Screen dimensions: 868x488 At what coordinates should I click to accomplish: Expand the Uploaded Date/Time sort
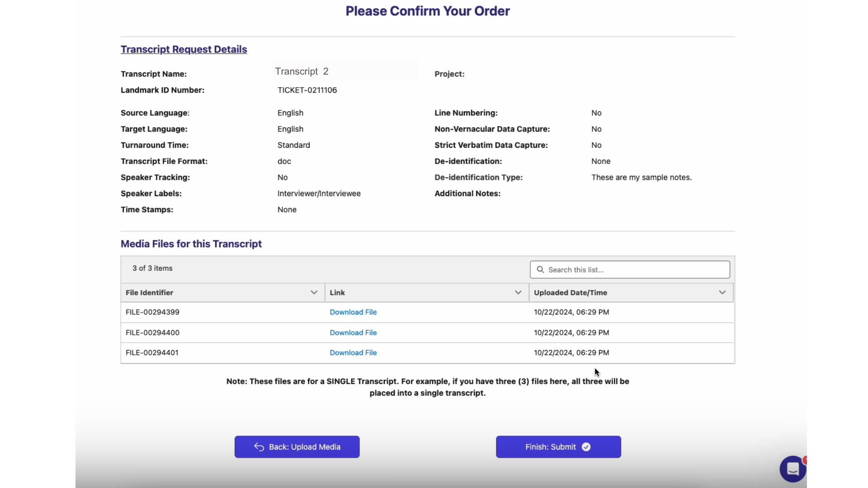click(x=722, y=292)
